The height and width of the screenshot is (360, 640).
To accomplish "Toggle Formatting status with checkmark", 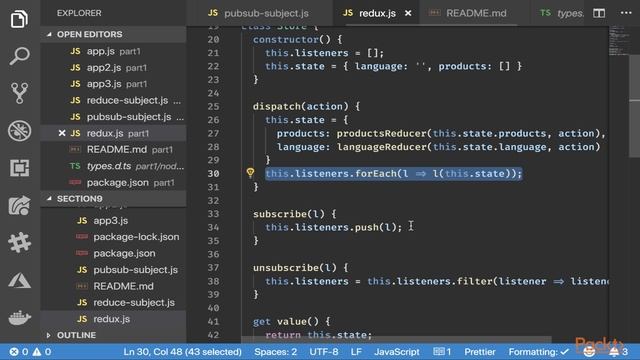I will pos(538,352).
